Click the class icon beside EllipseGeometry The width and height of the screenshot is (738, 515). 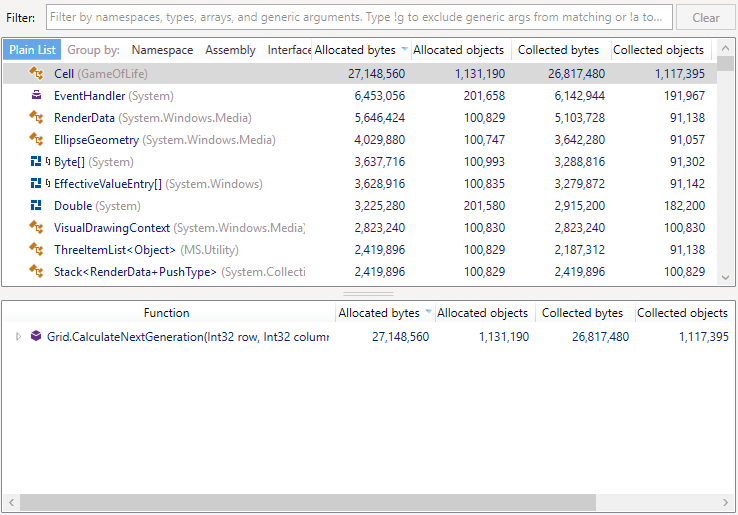click(x=36, y=140)
